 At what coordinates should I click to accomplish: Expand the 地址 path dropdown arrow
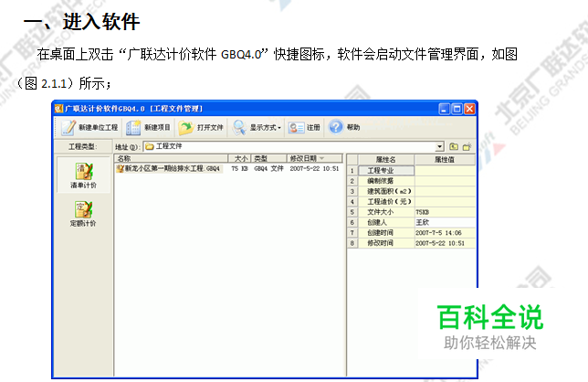click(x=439, y=147)
